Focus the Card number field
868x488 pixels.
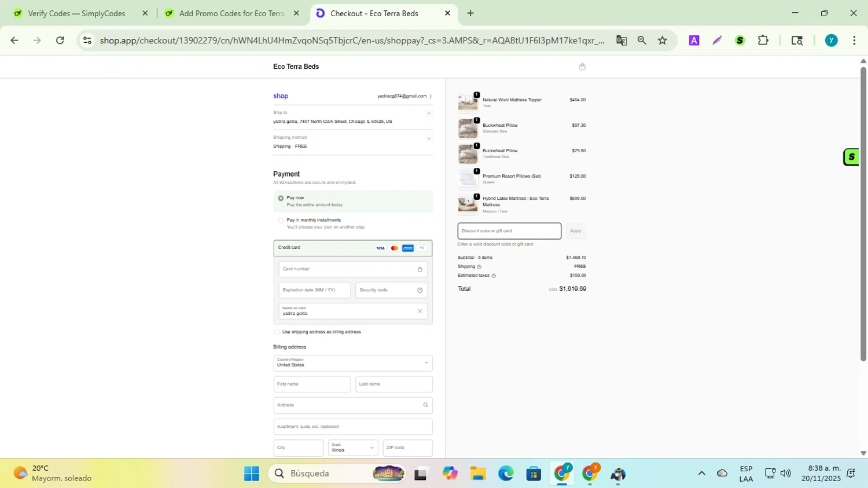click(x=353, y=269)
